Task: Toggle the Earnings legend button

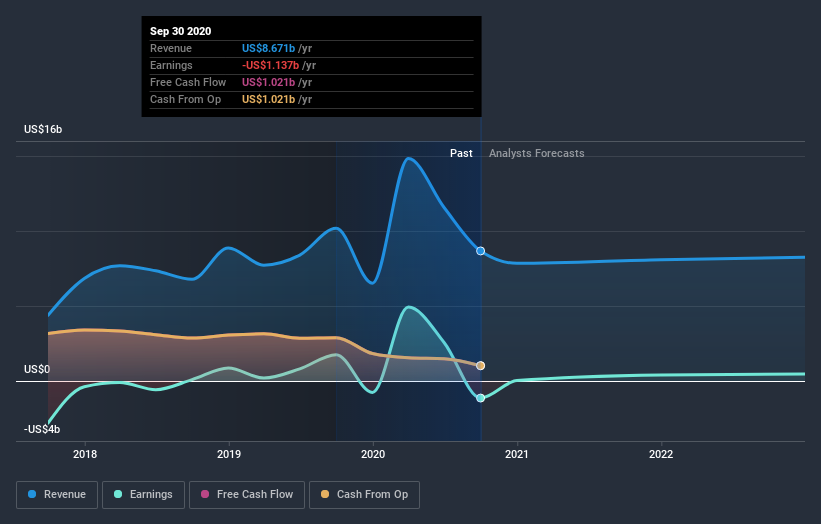Action: 143,495
